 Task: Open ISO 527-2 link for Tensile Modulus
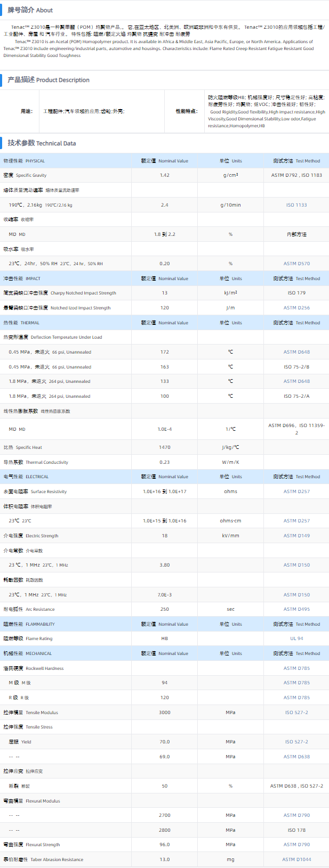coord(296,713)
